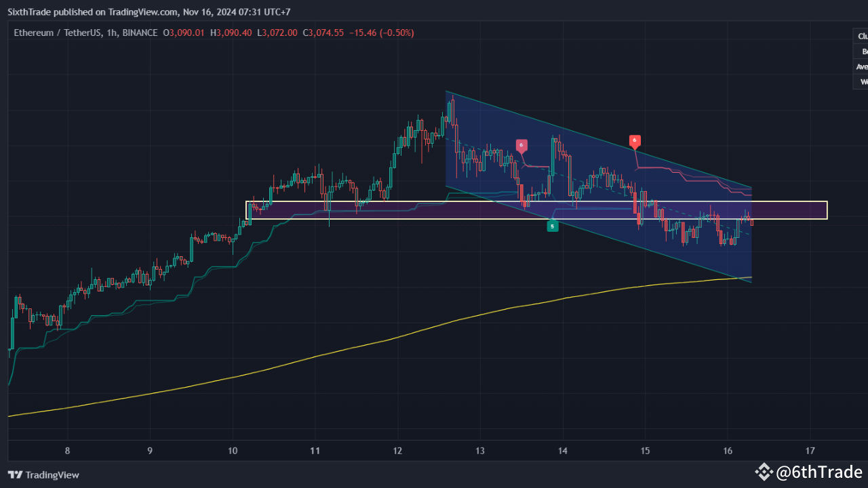Image resolution: width=868 pixels, height=488 pixels.
Task: Open symbol search by clicking Ethereum / TetherUS
Action: [x=58, y=32]
